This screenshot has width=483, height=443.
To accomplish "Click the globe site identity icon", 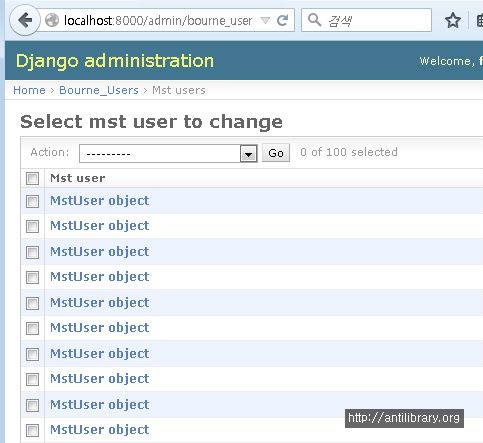I will click(52, 21).
